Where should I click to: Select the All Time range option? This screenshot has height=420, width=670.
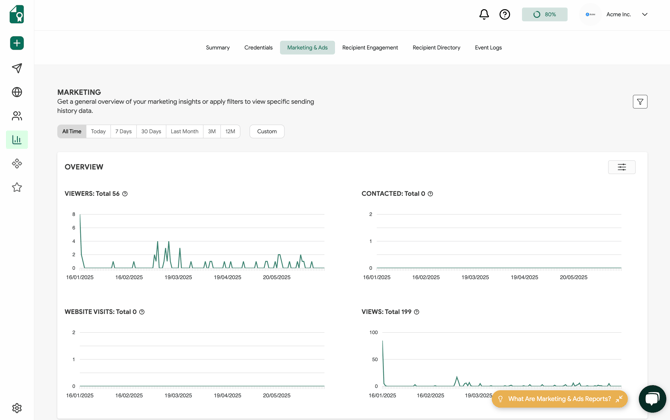(72, 131)
